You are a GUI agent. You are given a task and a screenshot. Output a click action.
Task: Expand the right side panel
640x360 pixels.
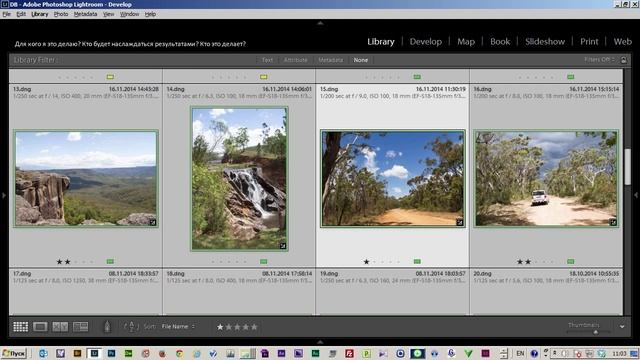tap(636, 196)
